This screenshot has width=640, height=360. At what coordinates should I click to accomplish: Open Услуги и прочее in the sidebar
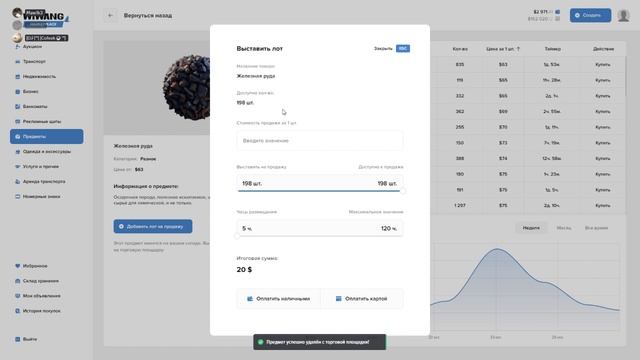click(x=37, y=167)
